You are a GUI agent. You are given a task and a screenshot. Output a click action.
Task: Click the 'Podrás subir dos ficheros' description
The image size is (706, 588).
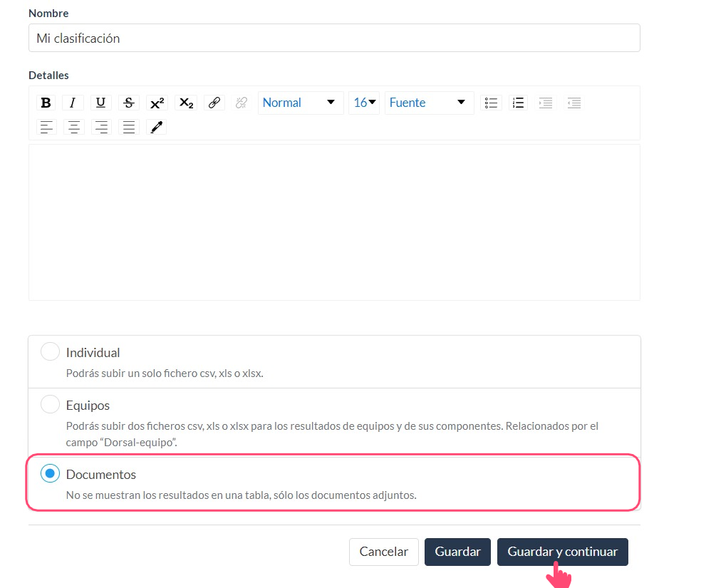pos(332,434)
